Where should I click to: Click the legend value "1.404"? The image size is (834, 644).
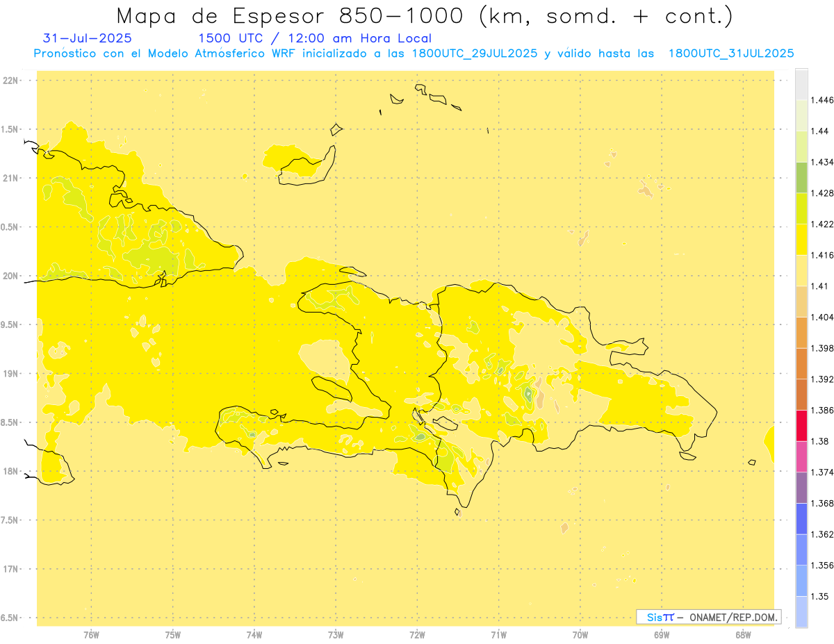822,317
